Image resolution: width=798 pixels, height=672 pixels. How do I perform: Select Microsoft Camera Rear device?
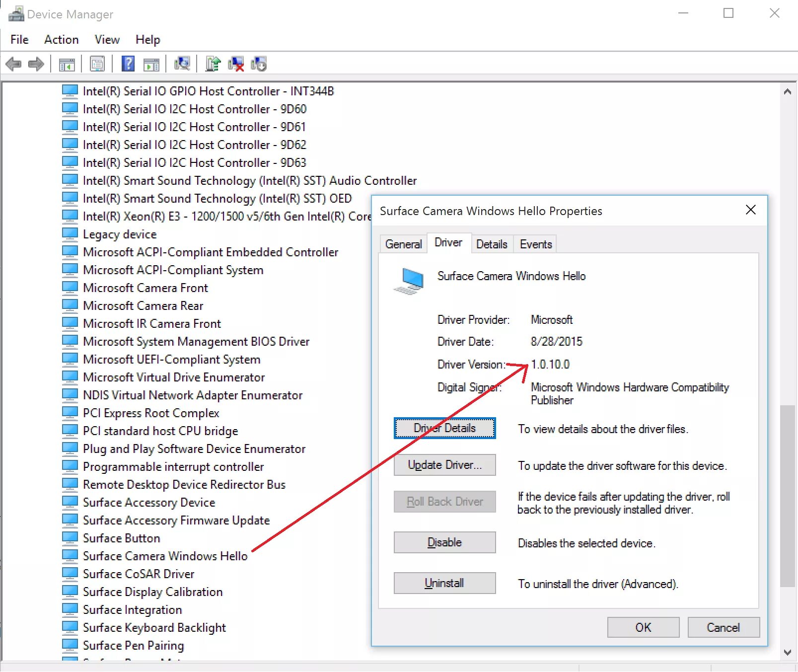pyautogui.click(x=143, y=305)
